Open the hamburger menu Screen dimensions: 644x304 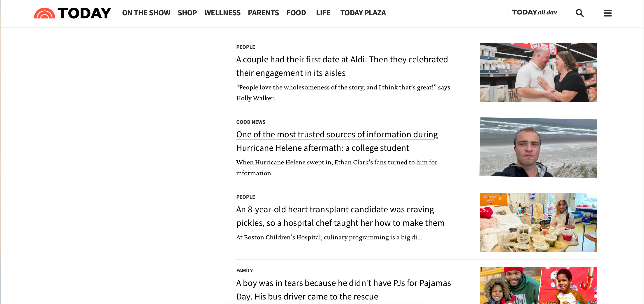point(607,13)
